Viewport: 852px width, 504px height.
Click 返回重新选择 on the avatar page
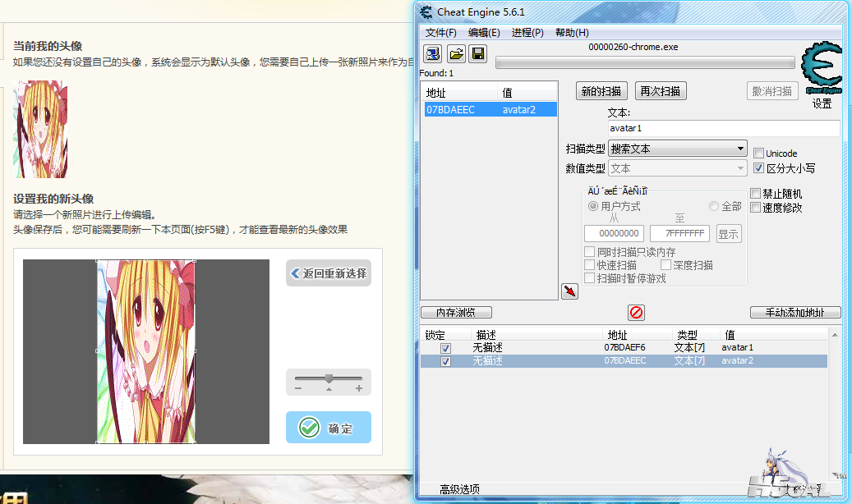(x=329, y=273)
